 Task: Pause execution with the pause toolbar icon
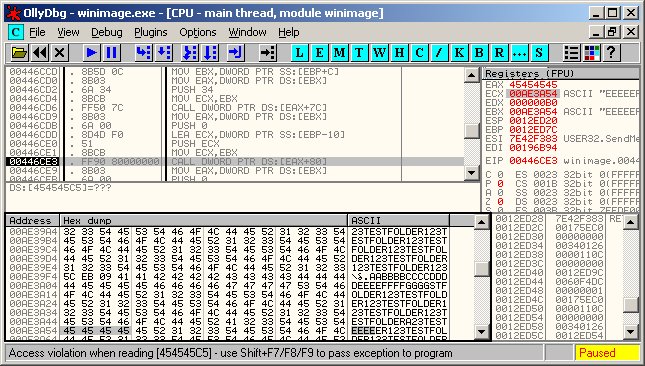(111, 53)
